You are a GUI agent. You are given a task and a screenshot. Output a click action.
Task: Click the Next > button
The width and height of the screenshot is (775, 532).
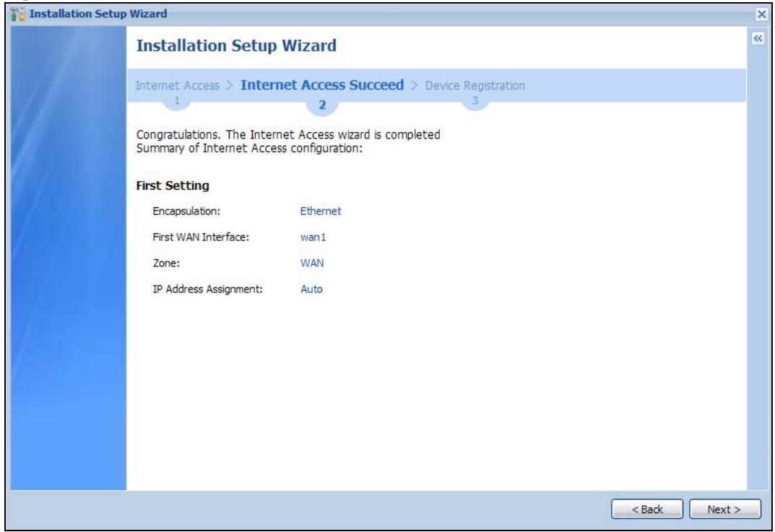click(x=724, y=509)
